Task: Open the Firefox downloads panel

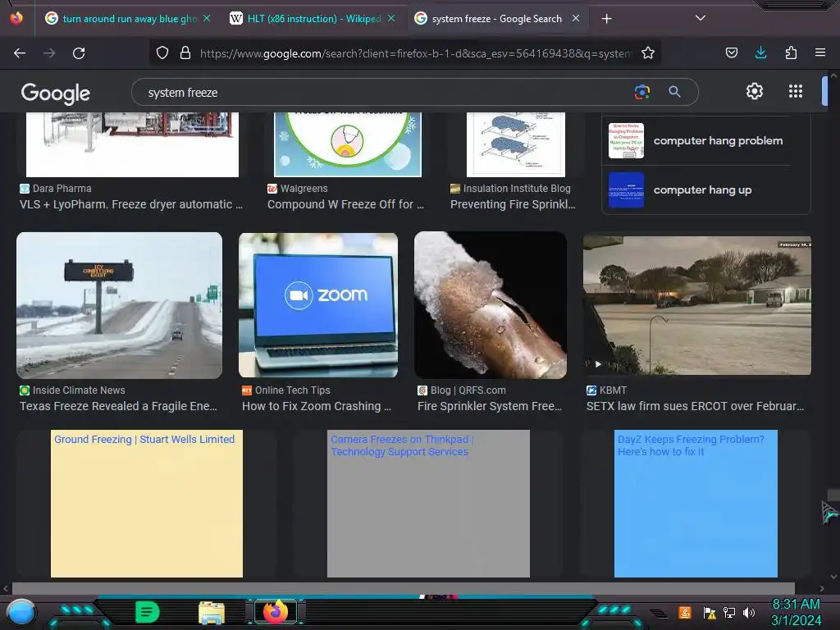Action: [760, 52]
